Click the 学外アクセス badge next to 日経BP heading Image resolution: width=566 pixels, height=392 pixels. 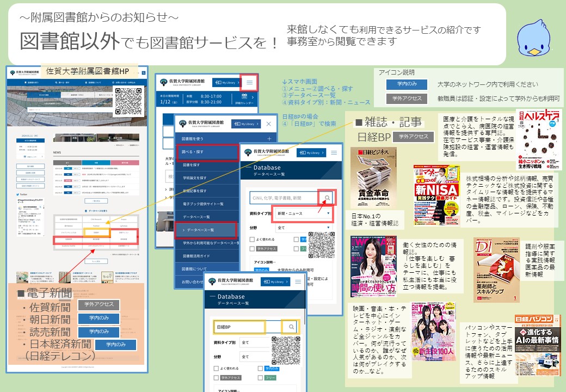(414, 137)
